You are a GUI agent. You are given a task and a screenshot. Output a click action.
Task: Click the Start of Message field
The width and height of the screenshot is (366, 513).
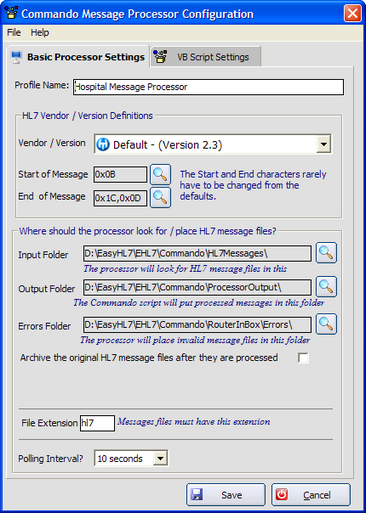click(120, 174)
